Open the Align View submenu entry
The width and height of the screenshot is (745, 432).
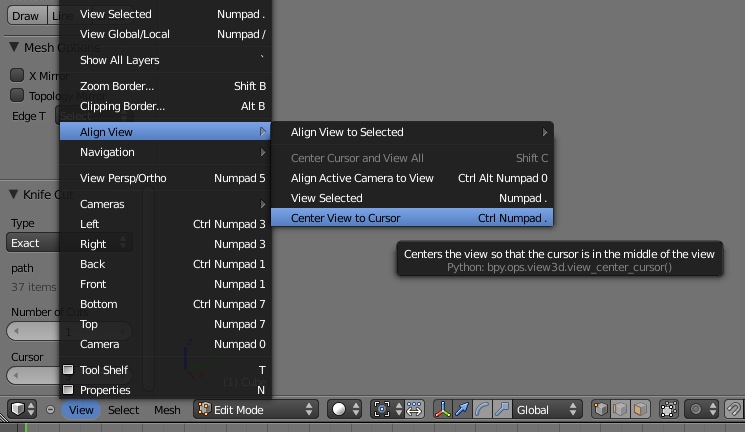pyautogui.click(x=165, y=132)
